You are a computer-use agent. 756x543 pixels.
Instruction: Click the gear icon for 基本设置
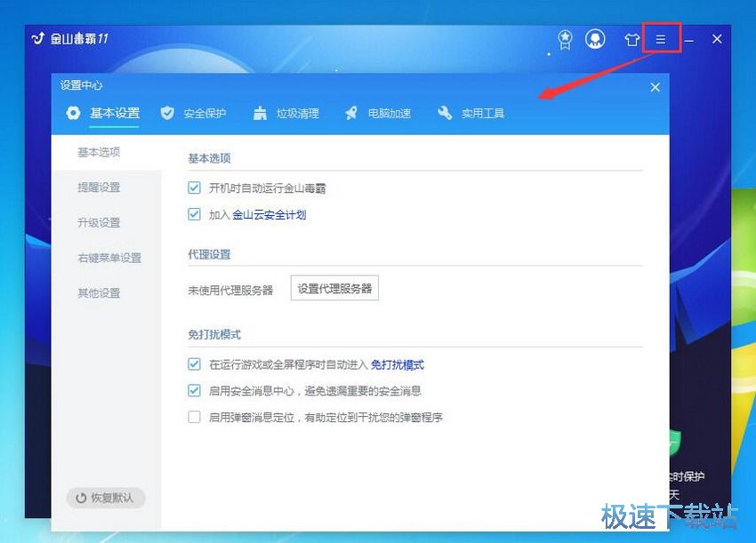(x=73, y=113)
